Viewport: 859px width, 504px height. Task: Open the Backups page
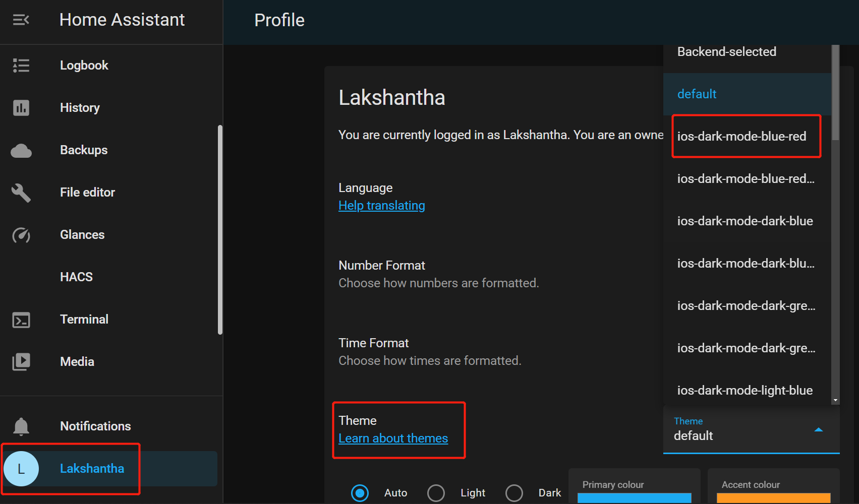[x=84, y=150]
